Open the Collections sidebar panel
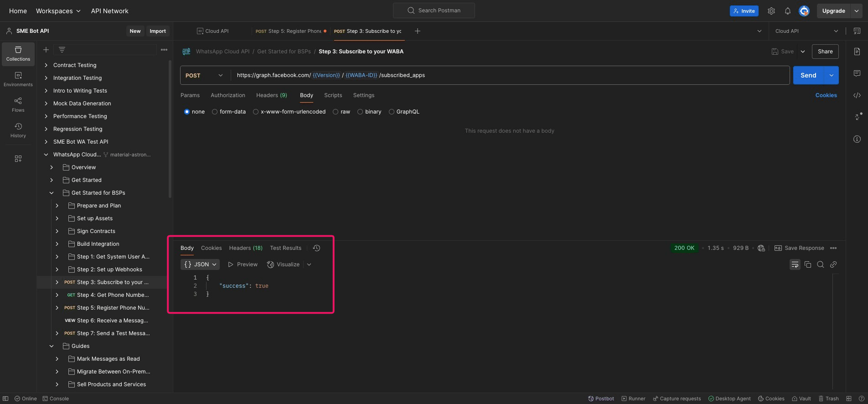The width and height of the screenshot is (868, 404). coord(18,54)
